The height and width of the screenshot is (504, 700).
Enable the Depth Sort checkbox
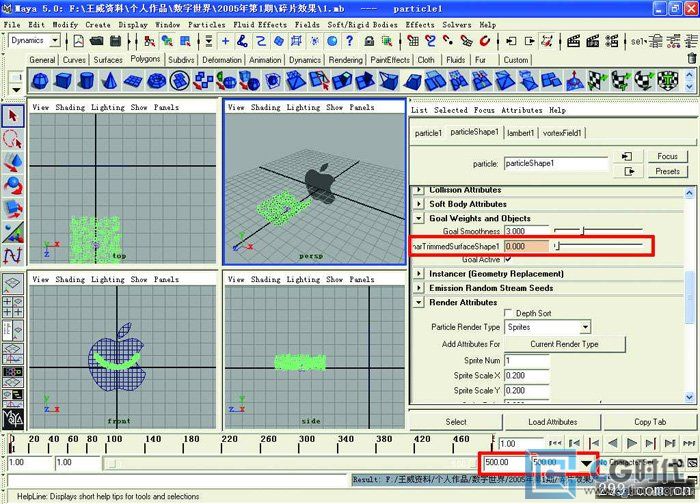coord(508,313)
